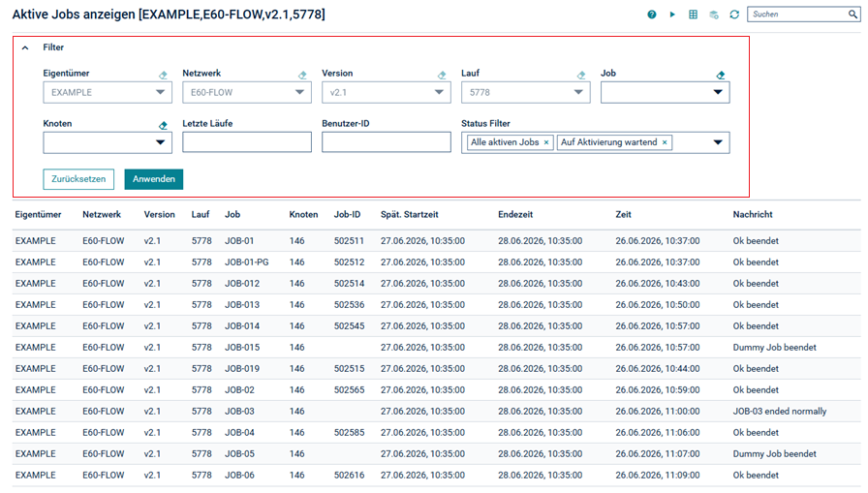Screen dimensions: 868x493
Task: Click the time 26.06.2026, 11:09:00
Action: (x=658, y=476)
